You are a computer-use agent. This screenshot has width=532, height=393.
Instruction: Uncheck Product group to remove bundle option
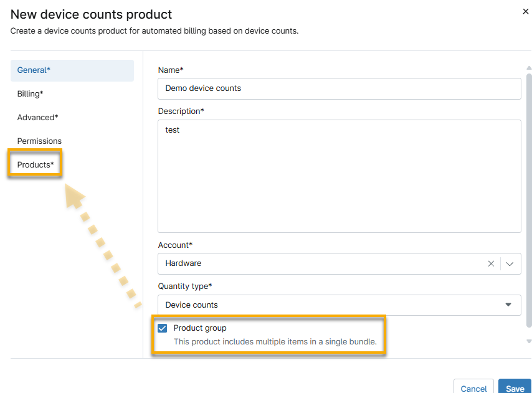pyautogui.click(x=162, y=328)
